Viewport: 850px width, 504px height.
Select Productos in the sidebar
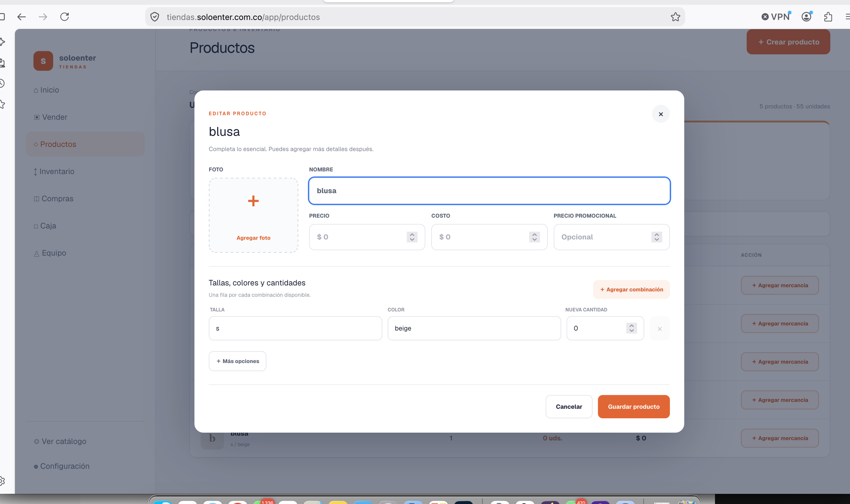85,144
